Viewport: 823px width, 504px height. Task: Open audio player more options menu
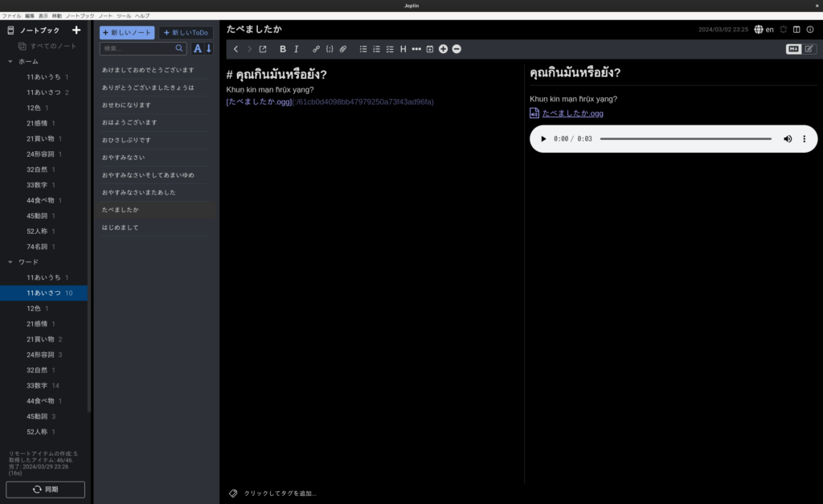804,138
